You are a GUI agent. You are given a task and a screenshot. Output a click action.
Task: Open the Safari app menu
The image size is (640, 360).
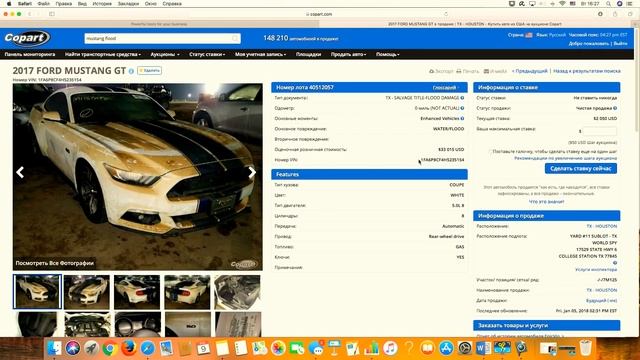pos(25,4)
